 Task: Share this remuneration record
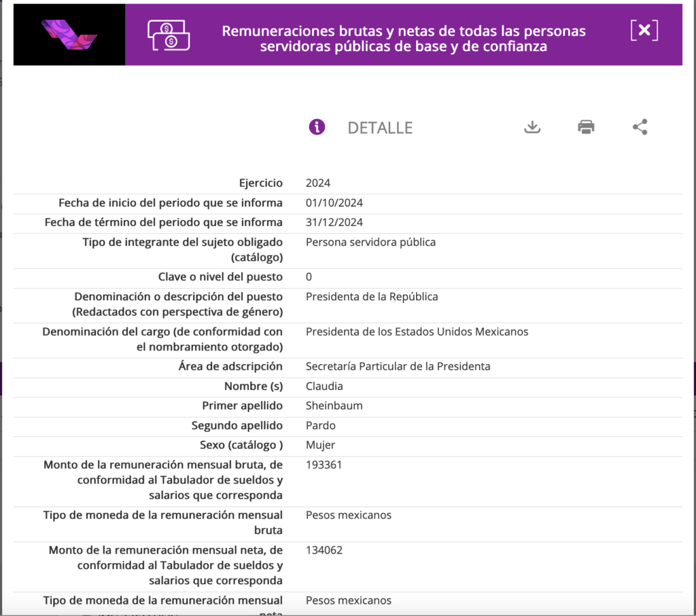pos(640,127)
